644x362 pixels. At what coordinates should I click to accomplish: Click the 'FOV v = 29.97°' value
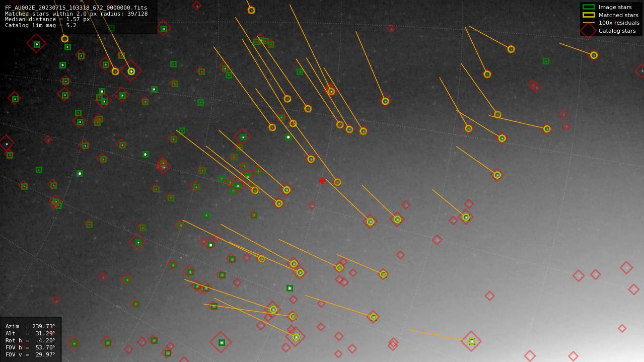(30, 354)
